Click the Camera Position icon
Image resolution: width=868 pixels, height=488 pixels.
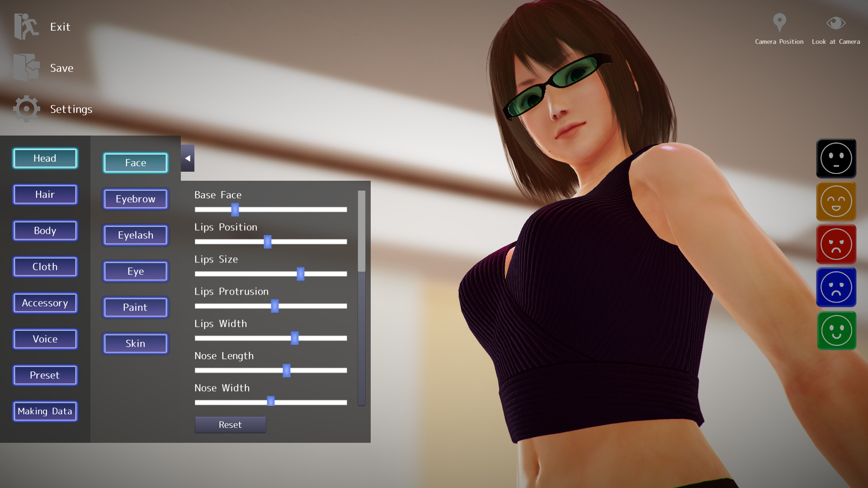[x=780, y=23]
